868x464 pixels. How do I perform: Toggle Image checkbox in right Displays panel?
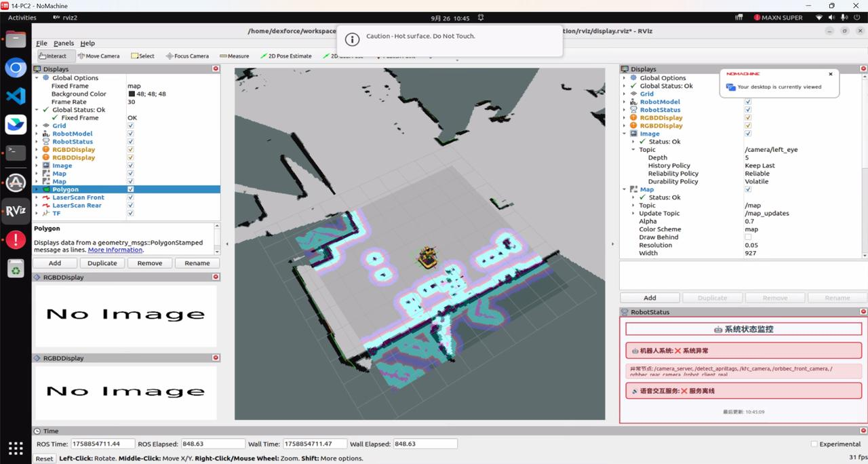tap(748, 134)
